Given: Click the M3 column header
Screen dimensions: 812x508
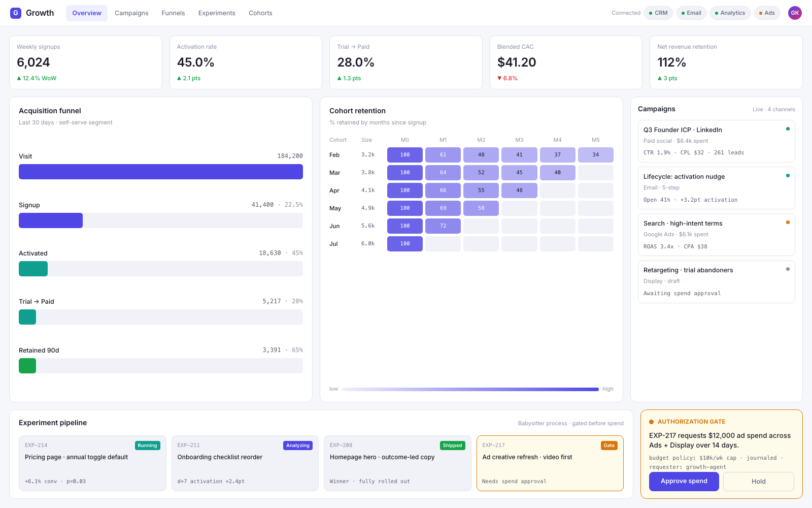Looking at the screenshot, I should click(x=519, y=140).
